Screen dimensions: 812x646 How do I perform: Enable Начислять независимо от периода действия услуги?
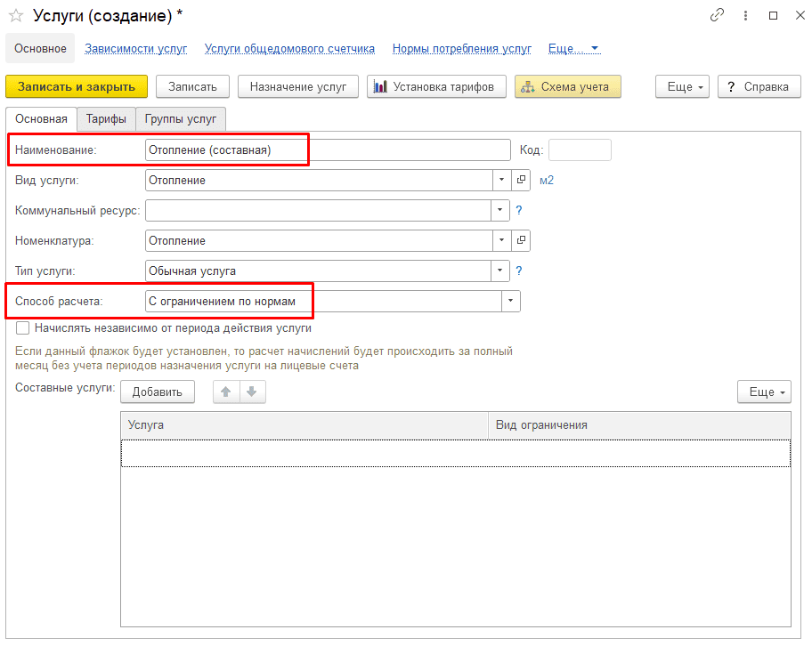point(23,328)
